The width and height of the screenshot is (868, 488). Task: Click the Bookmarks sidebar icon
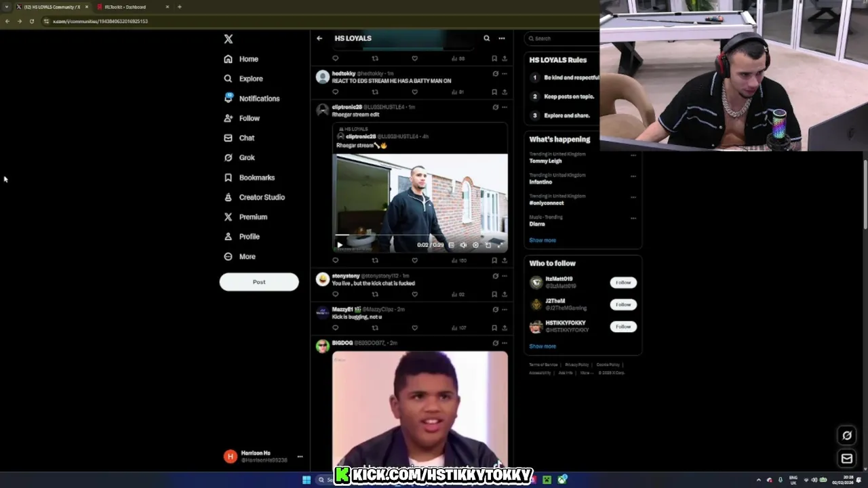229,178
